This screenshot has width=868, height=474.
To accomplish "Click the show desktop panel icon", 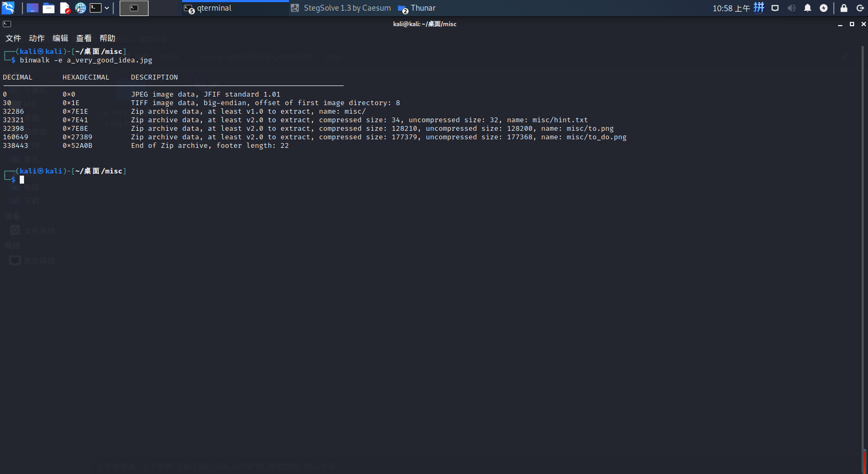I will click(x=33, y=8).
